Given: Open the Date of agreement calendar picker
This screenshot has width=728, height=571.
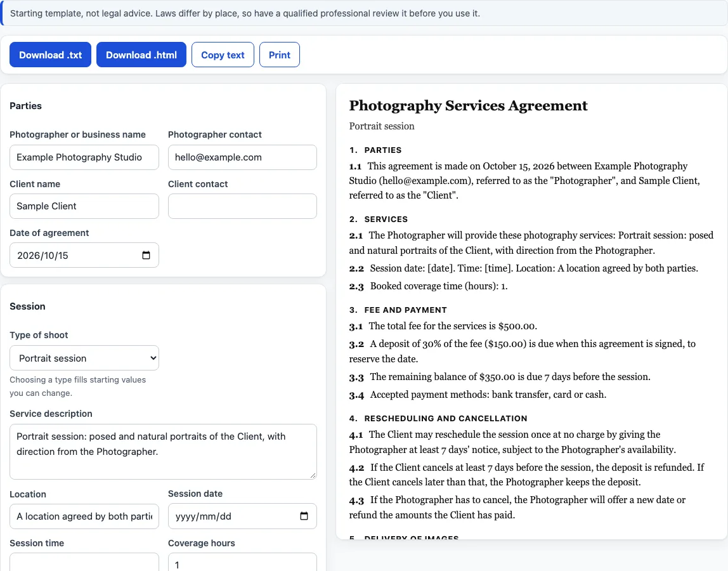Looking at the screenshot, I should (x=146, y=255).
